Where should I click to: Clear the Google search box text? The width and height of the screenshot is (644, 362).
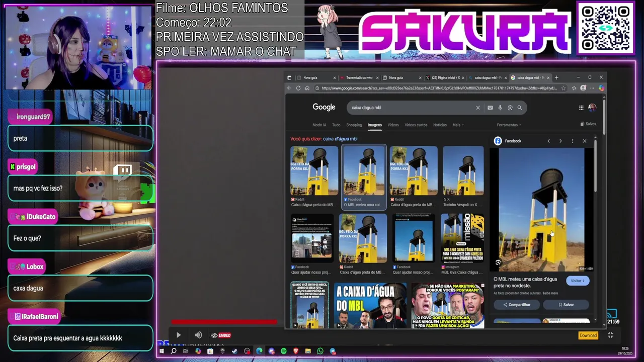tap(478, 108)
